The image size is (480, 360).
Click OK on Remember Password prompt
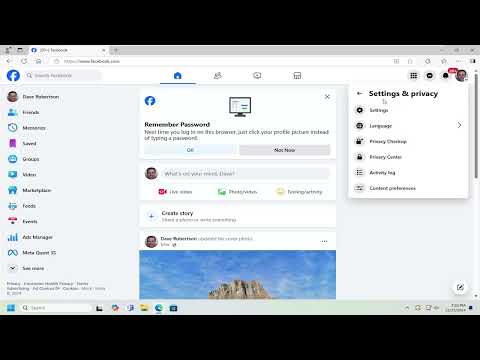click(190, 150)
